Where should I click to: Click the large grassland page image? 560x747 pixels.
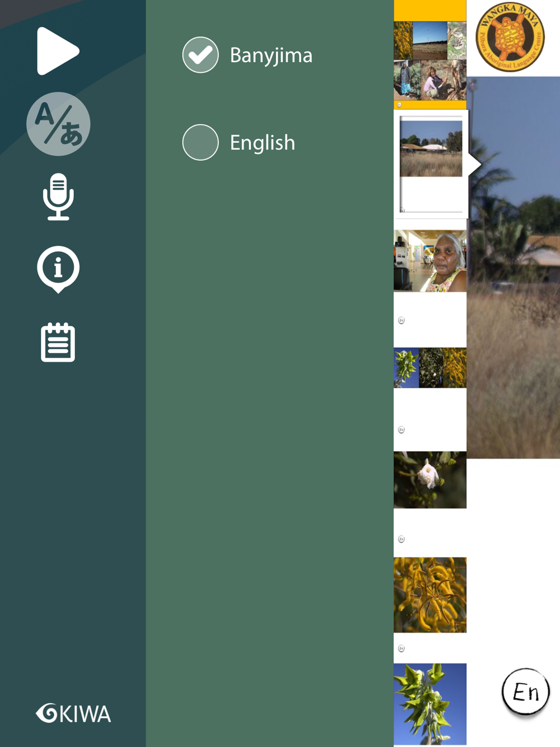[514, 268]
